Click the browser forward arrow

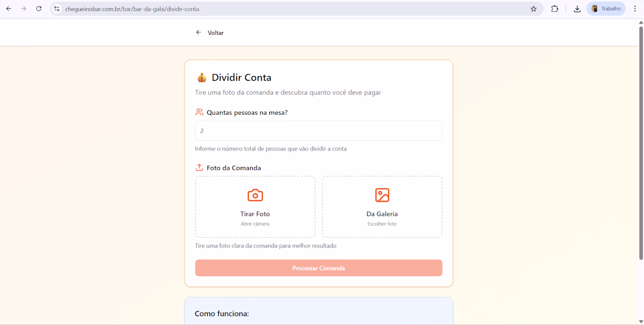click(x=23, y=9)
